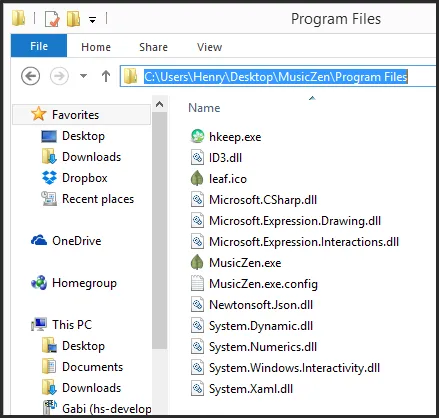Click the Microsoft.Expression.Drawing.dll icon

(197, 220)
